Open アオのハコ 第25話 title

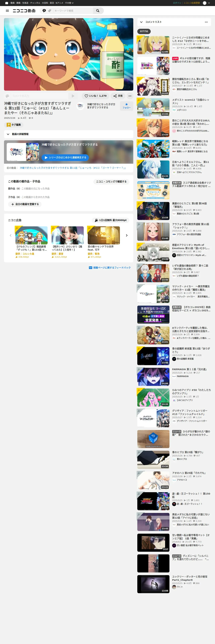(189, 473)
